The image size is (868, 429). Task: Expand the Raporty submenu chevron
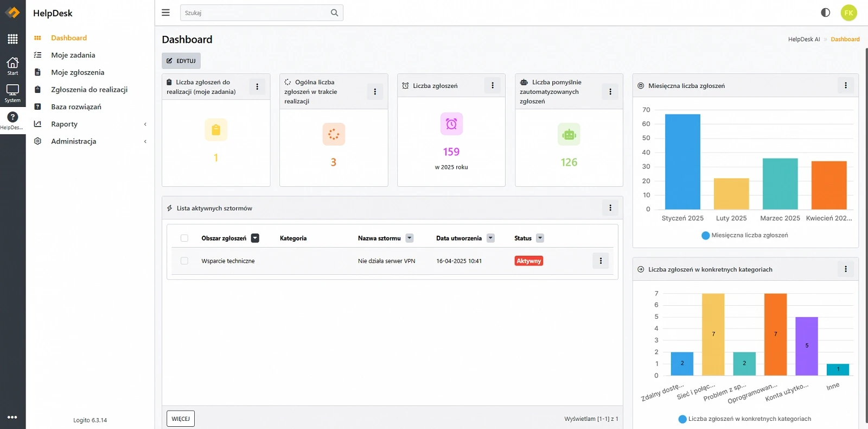[x=145, y=124]
